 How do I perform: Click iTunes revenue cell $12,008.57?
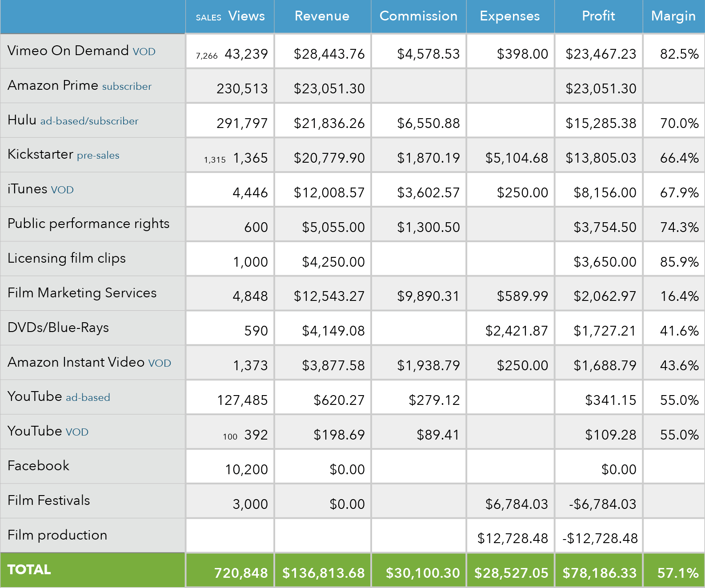coord(323,190)
